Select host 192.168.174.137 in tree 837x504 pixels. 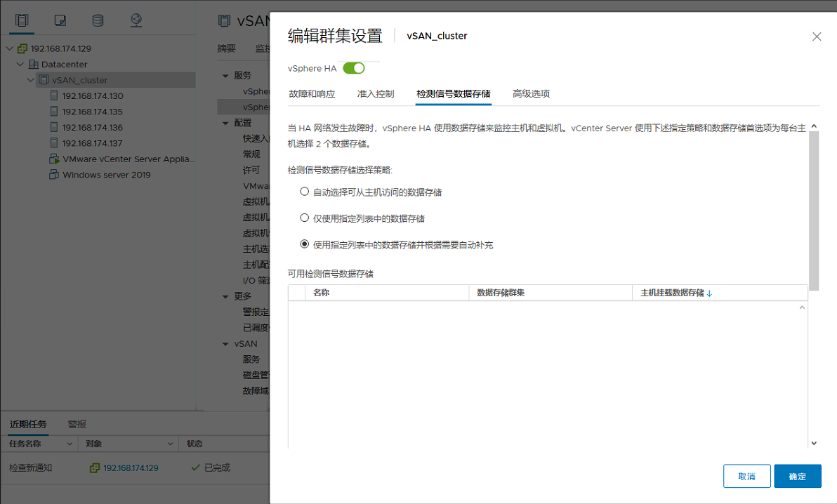[x=93, y=143]
